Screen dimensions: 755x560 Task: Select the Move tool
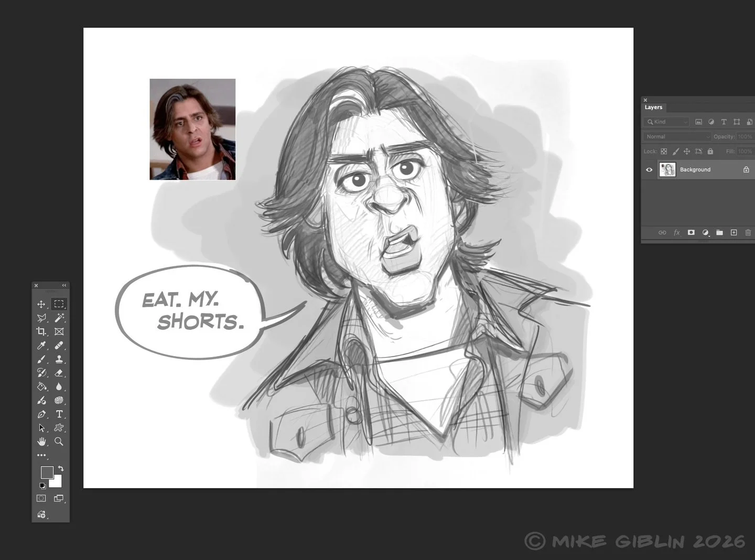pos(41,304)
